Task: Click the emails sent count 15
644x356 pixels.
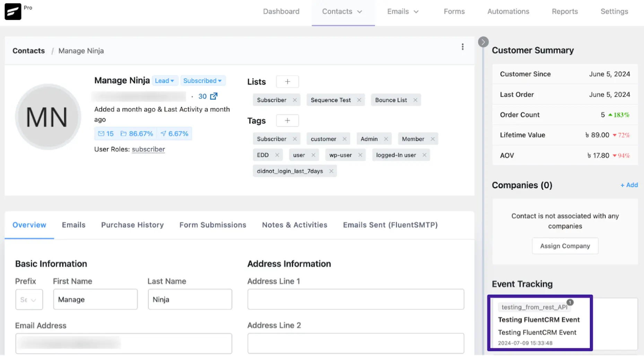Action: (106, 134)
